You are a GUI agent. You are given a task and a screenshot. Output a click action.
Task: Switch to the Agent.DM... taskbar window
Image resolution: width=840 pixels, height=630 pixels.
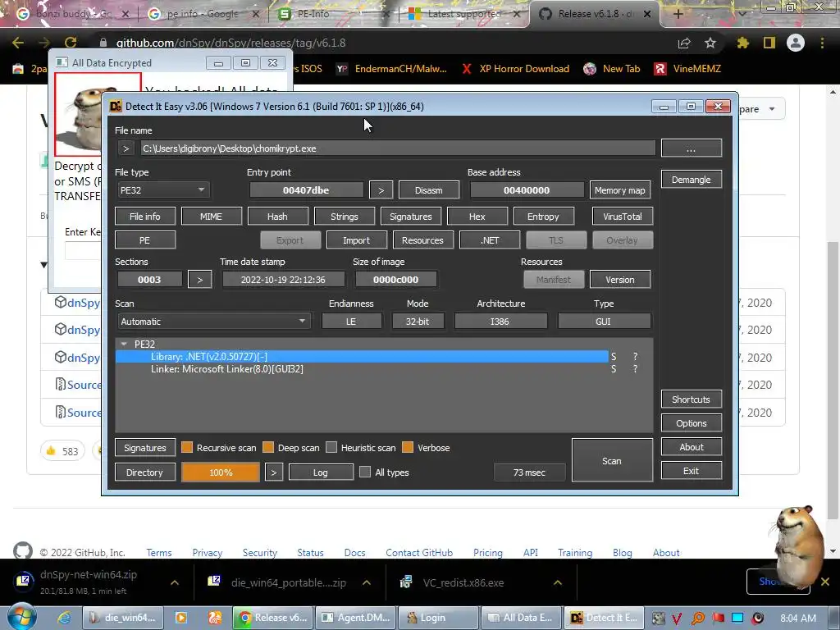356,618
